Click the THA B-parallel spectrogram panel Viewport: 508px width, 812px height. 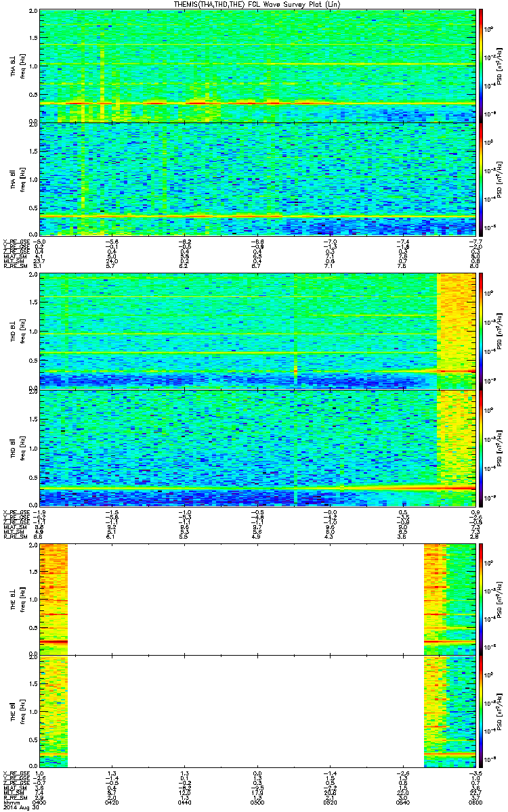(x=257, y=178)
